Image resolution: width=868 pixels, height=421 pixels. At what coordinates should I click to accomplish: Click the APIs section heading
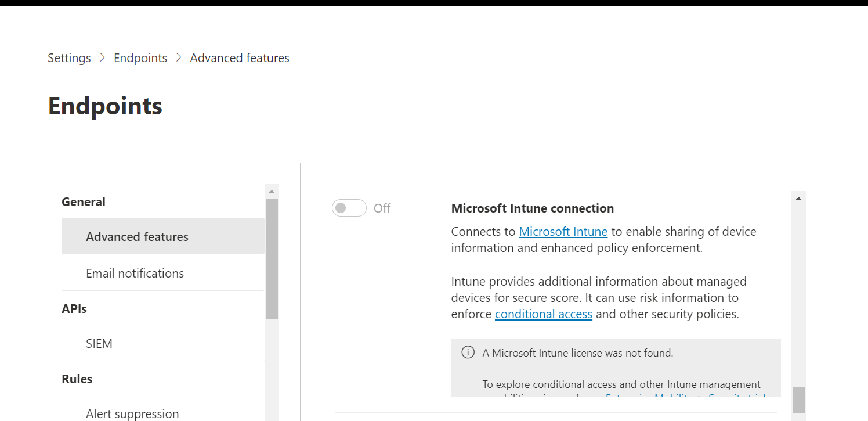[x=74, y=309]
